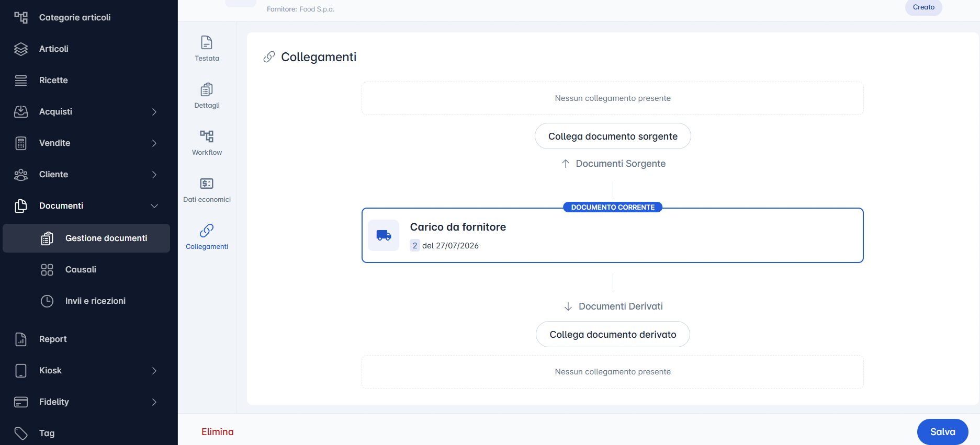
Task: Open the Articoli menu item
Action: click(x=54, y=49)
